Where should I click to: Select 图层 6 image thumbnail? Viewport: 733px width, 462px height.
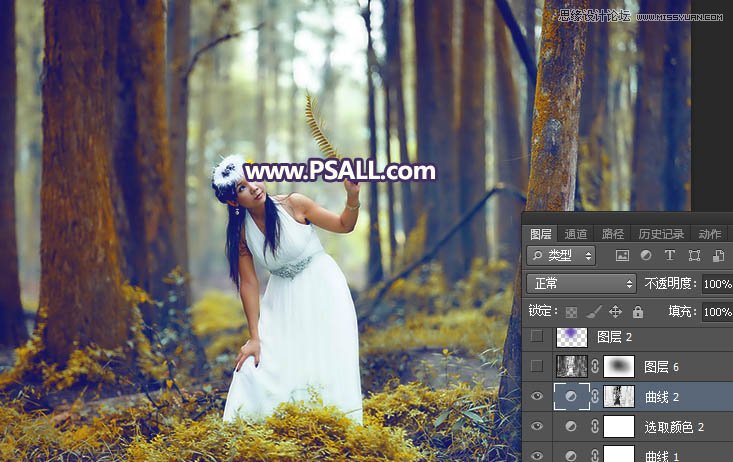[x=572, y=366]
